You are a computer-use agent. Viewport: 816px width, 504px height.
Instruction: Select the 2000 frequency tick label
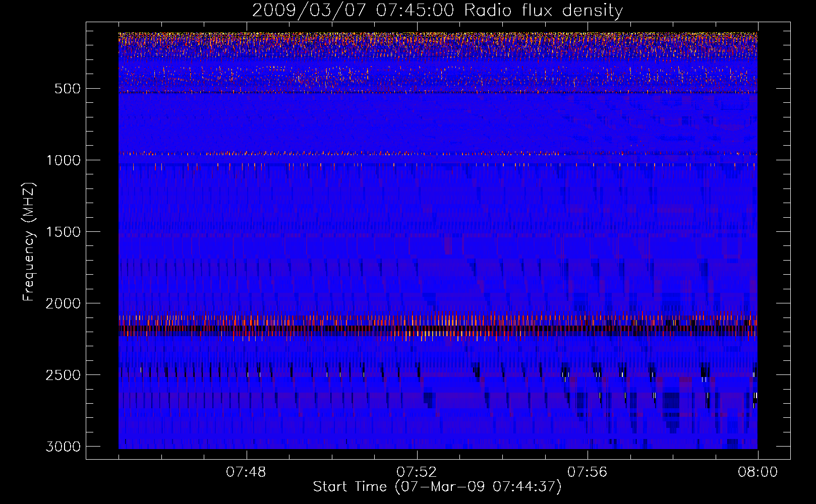click(x=63, y=303)
